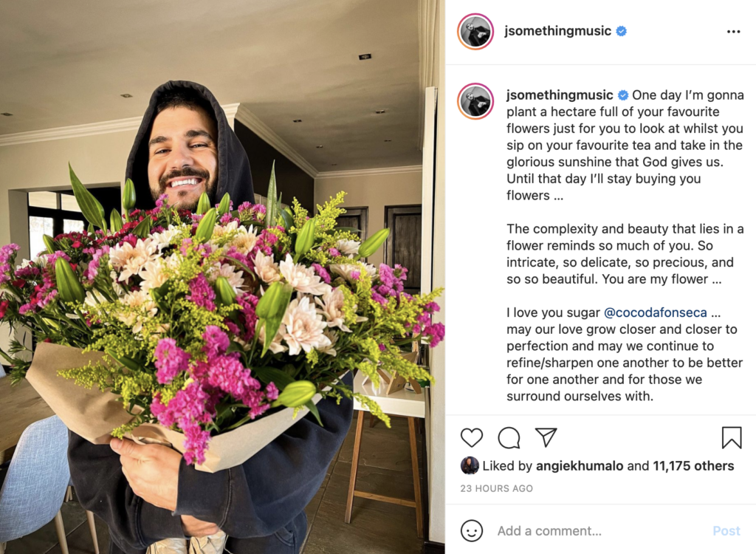The width and height of the screenshot is (756, 554).
Task: Open emoji picker smiley icon
Action: pyautogui.click(x=472, y=531)
